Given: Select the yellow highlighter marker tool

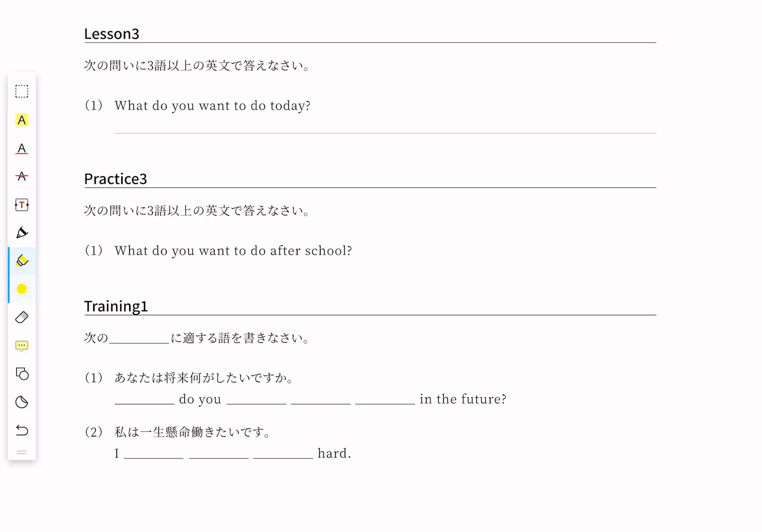Looking at the screenshot, I should (x=22, y=261).
